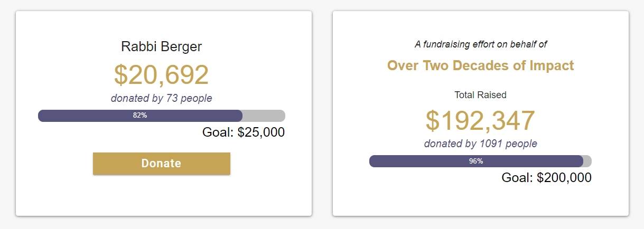Click the Goal: $25,000 label
This screenshot has width=644, height=229.
tap(244, 132)
